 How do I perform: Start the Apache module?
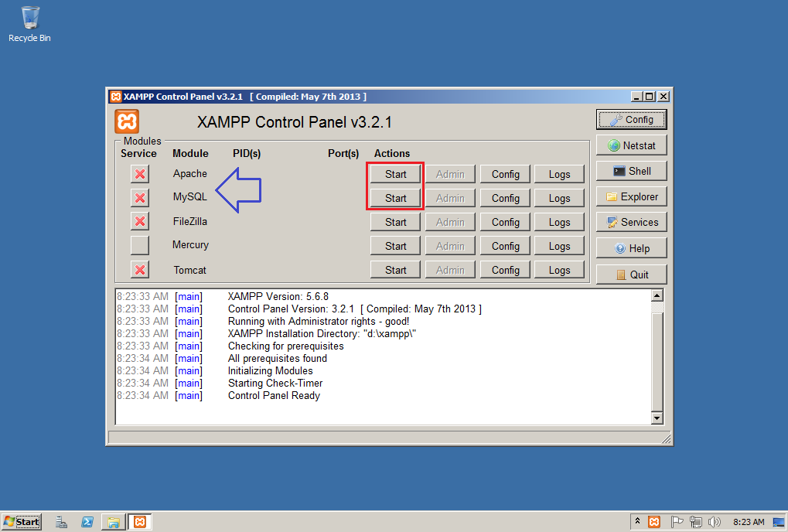click(394, 173)
